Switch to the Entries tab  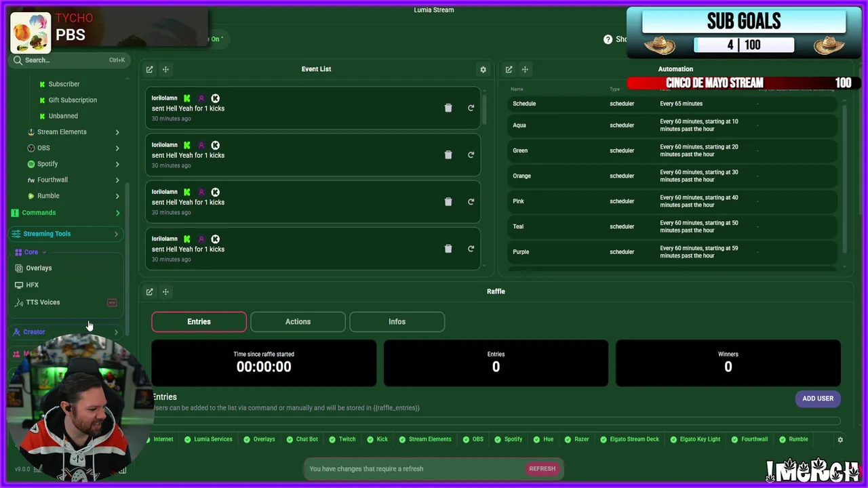(199, 322)
